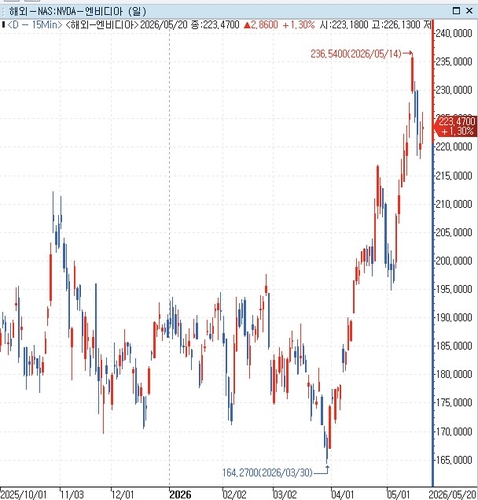Click the <해외-엔비디아> series name label

pos(102,25)
